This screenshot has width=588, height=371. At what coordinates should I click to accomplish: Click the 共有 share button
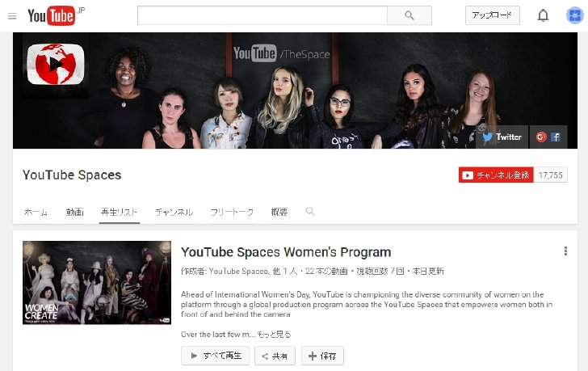click(275, 356)
